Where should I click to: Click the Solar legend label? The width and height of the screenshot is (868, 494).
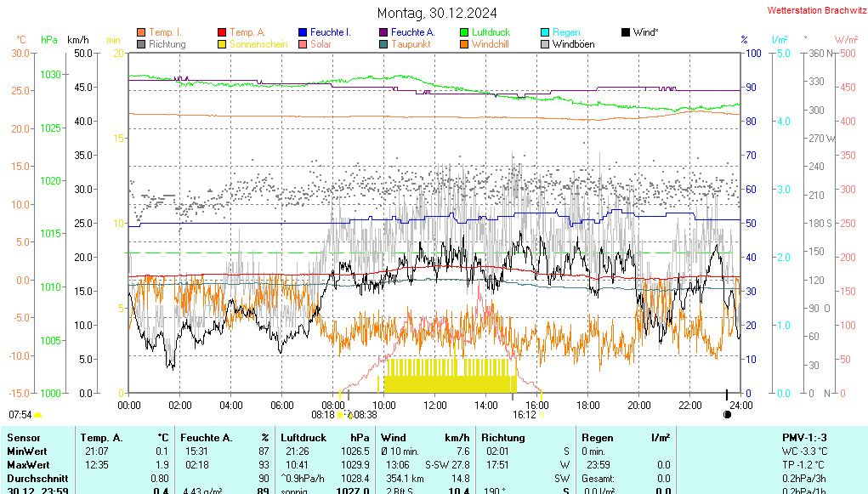pos(321,44)
